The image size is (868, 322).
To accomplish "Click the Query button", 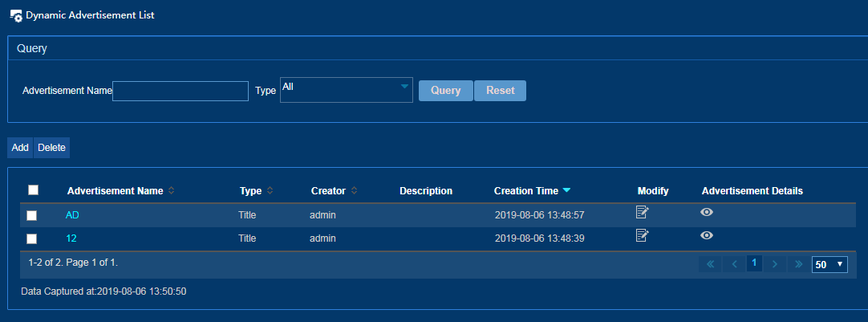I will [445, 91].
